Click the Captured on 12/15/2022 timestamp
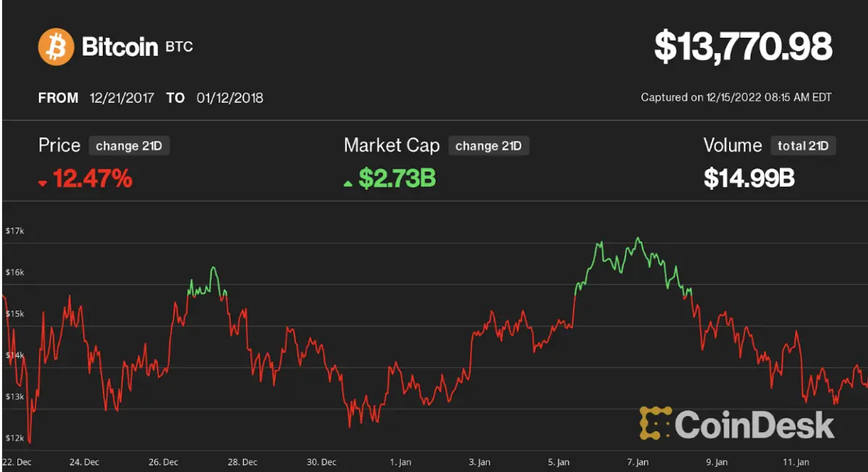The image size is (868, 472). 736,97
